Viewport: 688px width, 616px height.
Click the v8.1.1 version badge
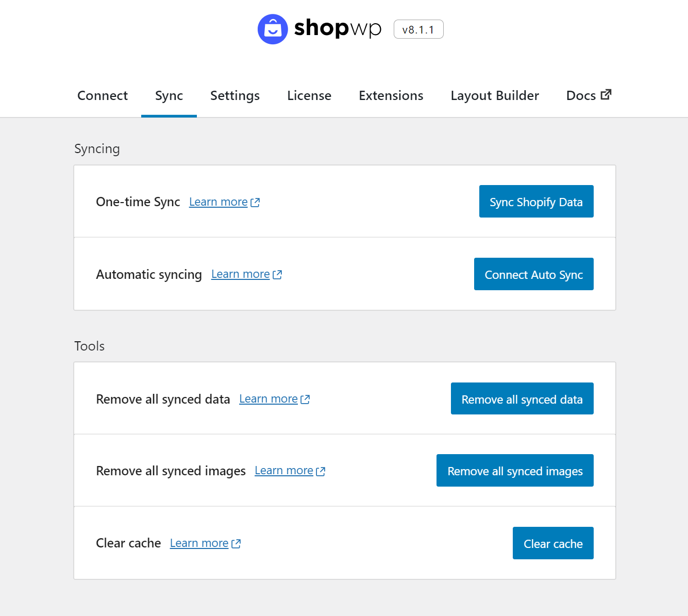[x=418, y=29]
